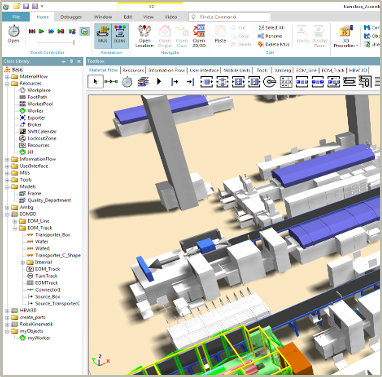Click the red Reset simulation button
The height and width of the screenshot is (377, 382).
[32, 31]
